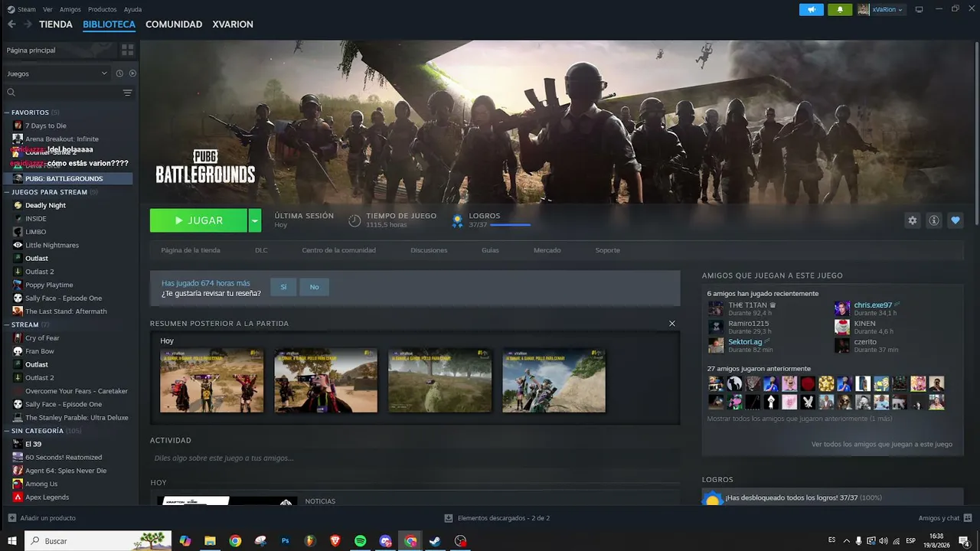
Task: Open the Steam announcements megaphone button
Action: (812, 9)
